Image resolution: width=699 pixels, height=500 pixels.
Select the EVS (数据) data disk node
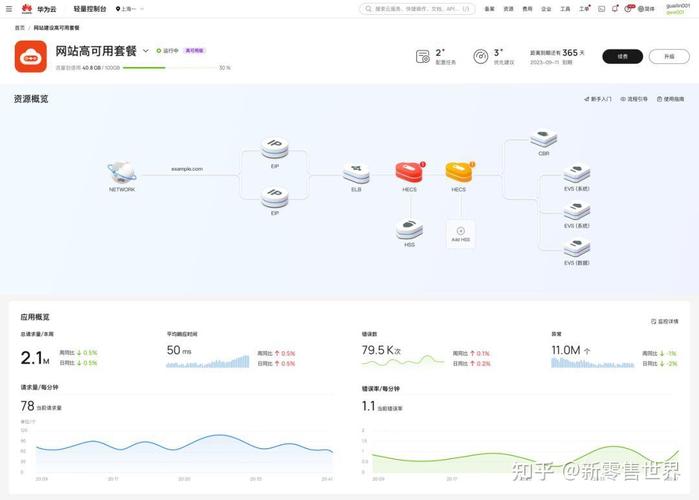coord(576,249)
